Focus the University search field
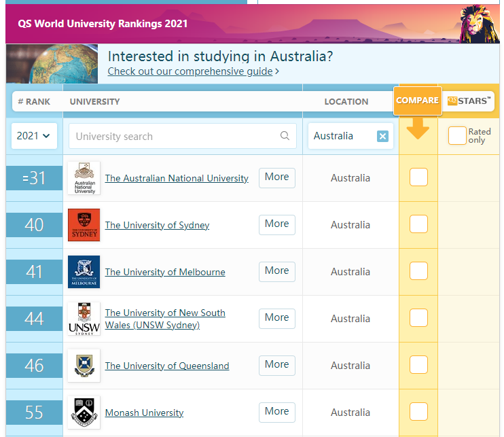The image size is (504, 437). (x=183, y=136)
